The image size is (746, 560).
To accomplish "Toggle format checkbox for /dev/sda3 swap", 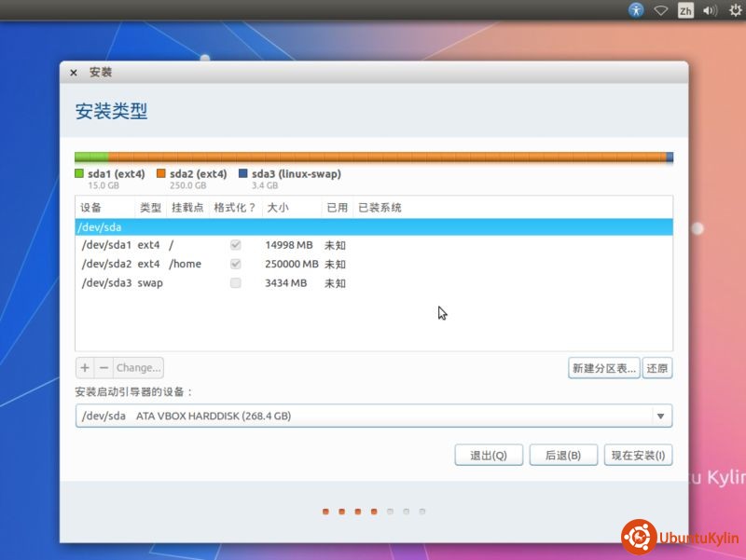I will [236, 282].
